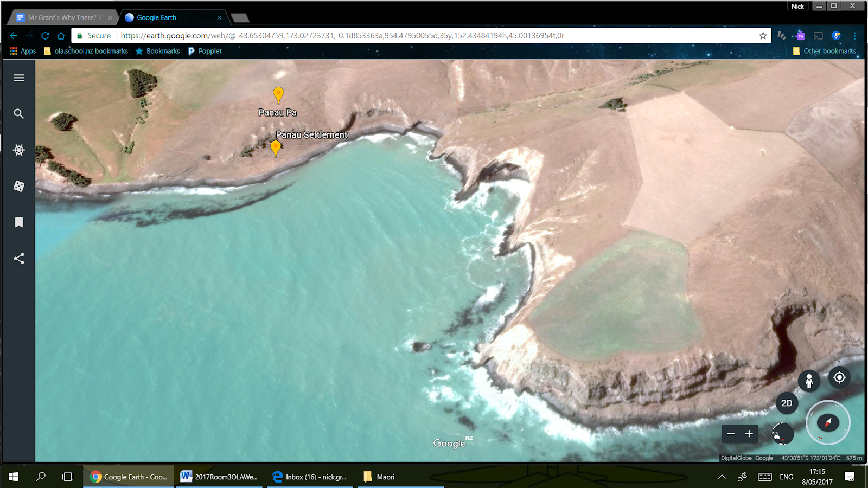The width and height of the screenshot is (868, 488).
Task: Switch to Word 2017Room3OLAWe document
Action: 219,477
